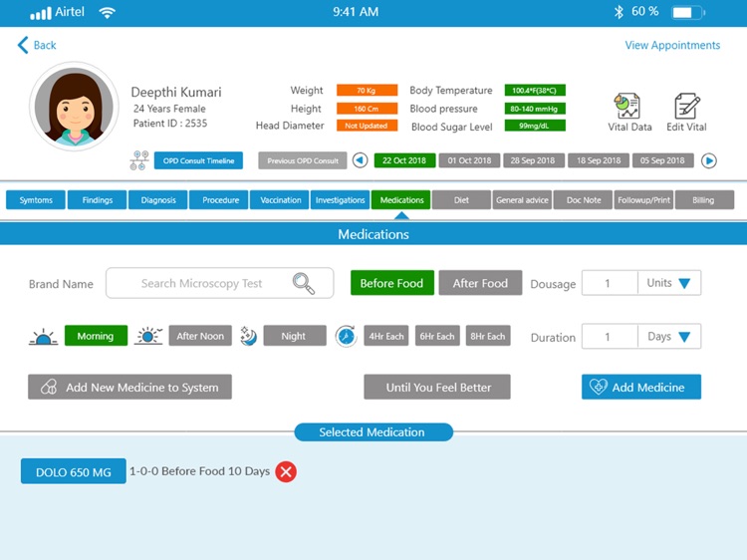Screen dimensions: 747x560
Task: Click the Add Medicine button
Action: (x=641, y=387)
